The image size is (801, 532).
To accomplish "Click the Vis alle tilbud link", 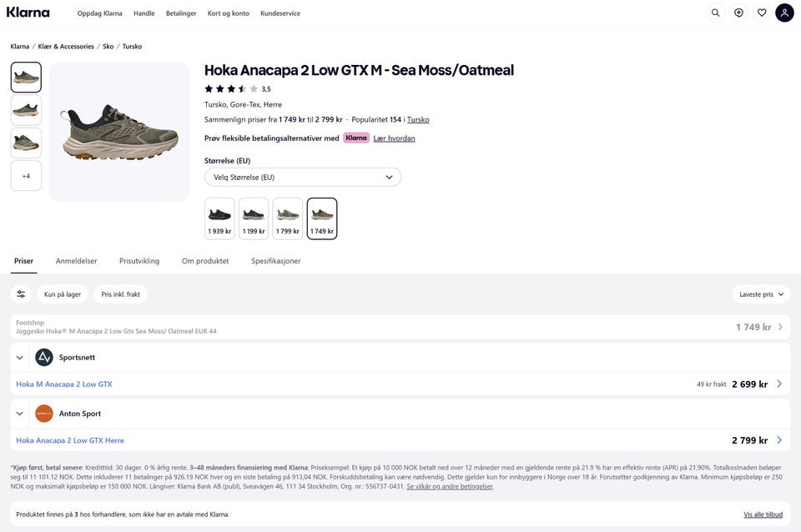I will [x=763, y=514].
